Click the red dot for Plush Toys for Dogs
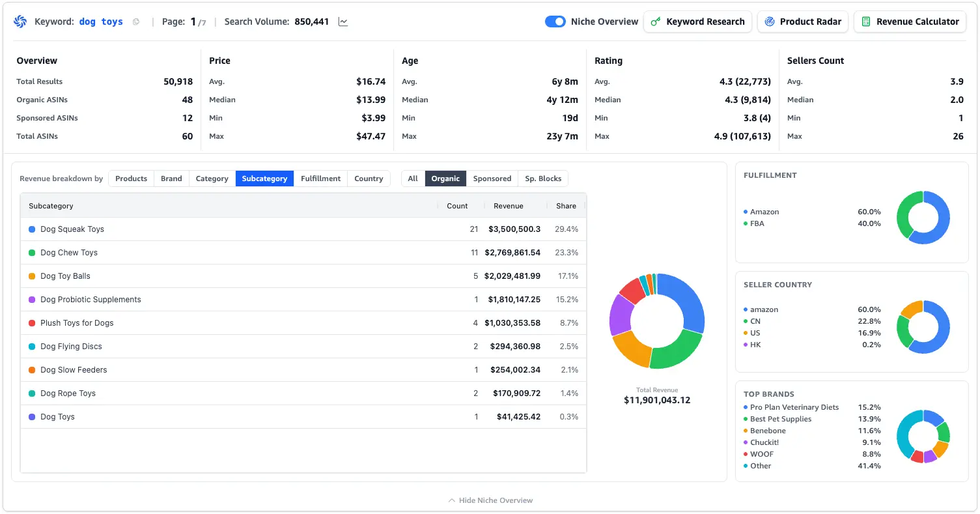The image size is (980, 514). pyautogui.click(x=32, y=323)
